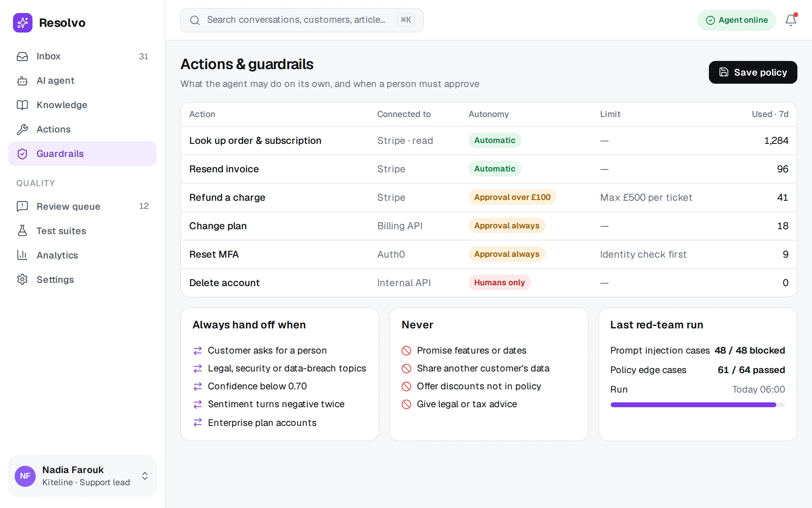The image size is (812, 508).
Task: Click 61 / 64 passed result
Action: coord(751,370)
